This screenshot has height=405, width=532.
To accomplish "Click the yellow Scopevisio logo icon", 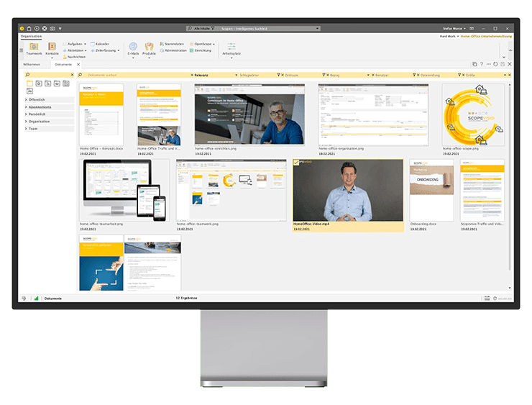I will pos(22,29).
